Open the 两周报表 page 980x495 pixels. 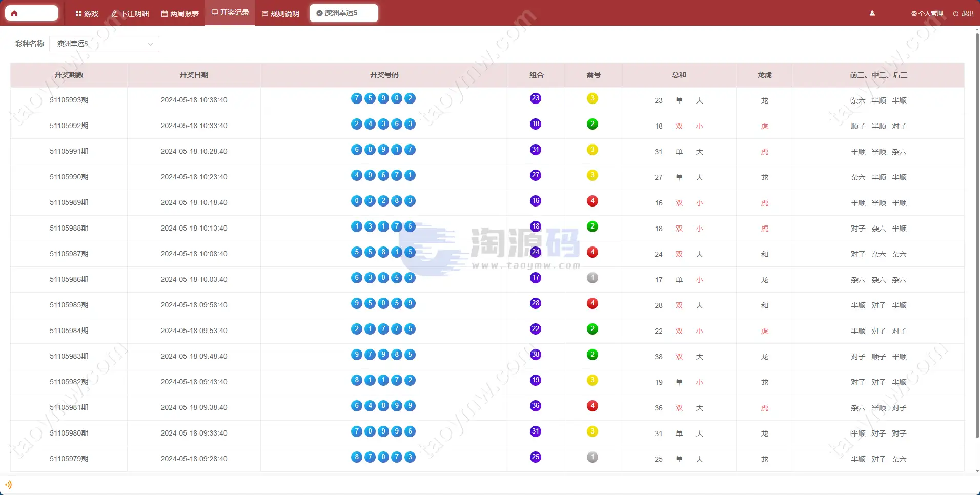coord(180,14)
